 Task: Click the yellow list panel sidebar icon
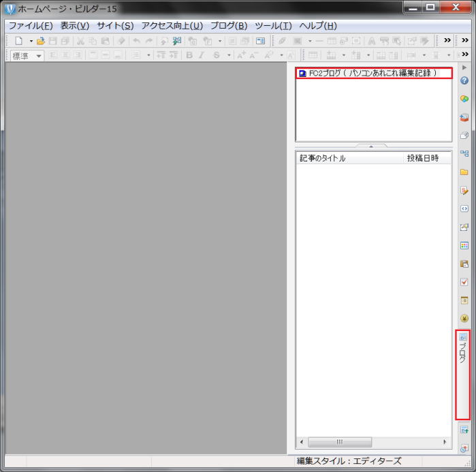[464, 300]
